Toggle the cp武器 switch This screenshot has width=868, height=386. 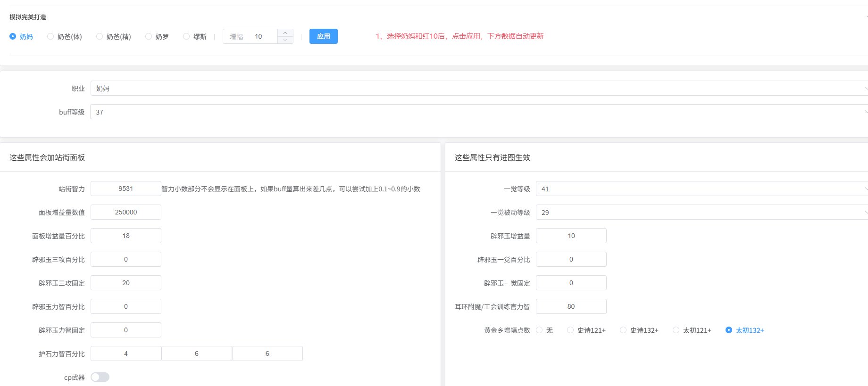(x=100, y=377)
